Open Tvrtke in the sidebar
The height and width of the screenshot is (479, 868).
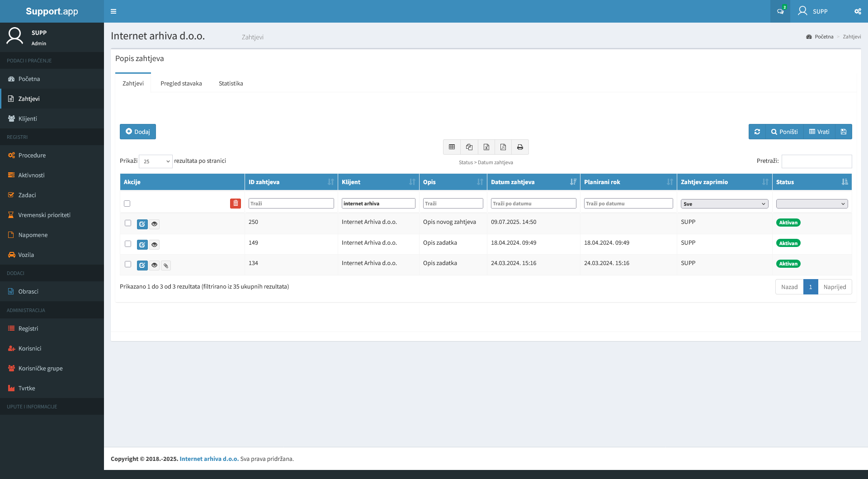(x=52, y=388)
